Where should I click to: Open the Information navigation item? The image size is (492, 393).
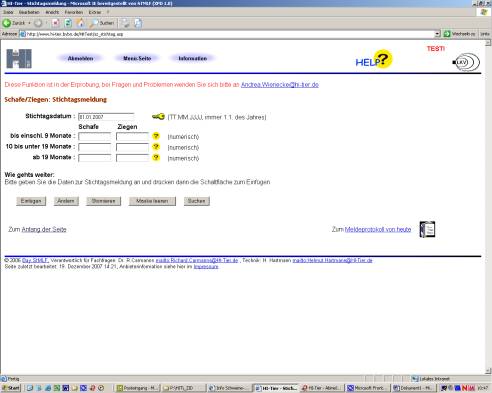click(x=193, y=58)
